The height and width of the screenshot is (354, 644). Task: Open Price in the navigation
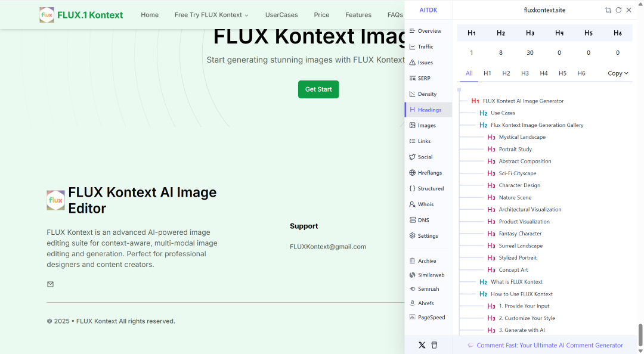coord(321,15)
